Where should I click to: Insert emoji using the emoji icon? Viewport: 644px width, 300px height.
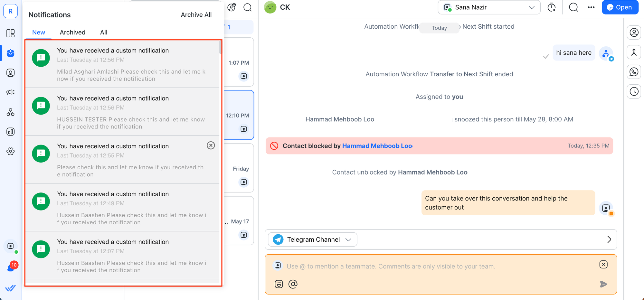[279, 284]
